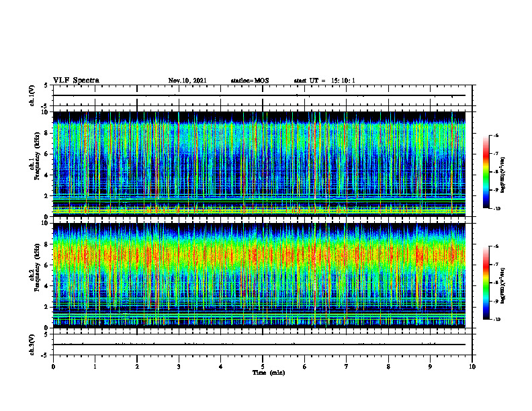The width and height of the screenshot is (532, 411).
Task: Click the date "Nov.10, 2021" in header
Action: pos(187,81)
